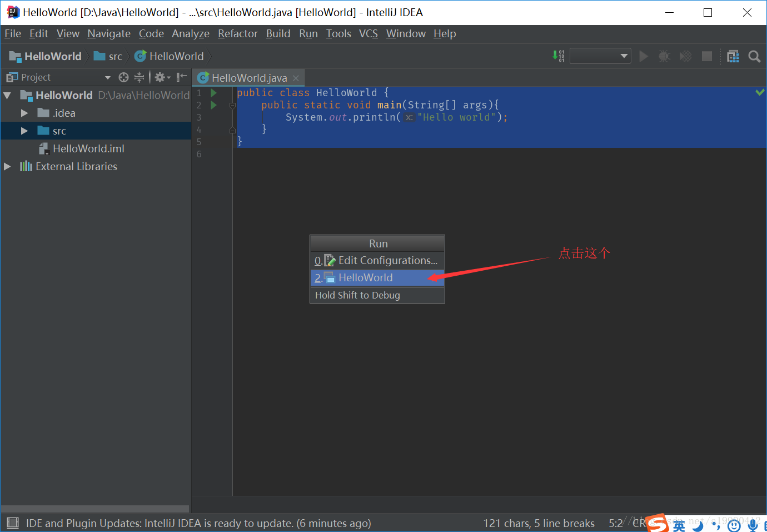Click inside the editor on line 6
Image resolution: width=767 pixels, height=532 pixels.
tap(499, 154)
